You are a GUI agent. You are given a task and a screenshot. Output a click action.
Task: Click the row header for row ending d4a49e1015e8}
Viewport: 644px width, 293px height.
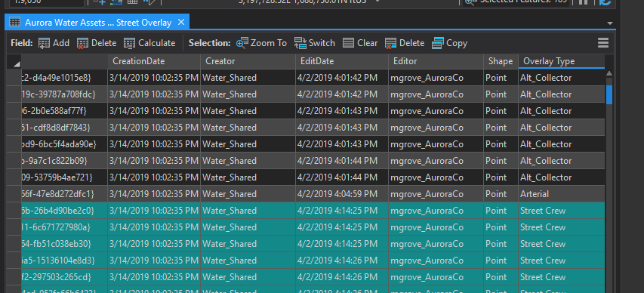pyautogui.click(x=14, y=78)
